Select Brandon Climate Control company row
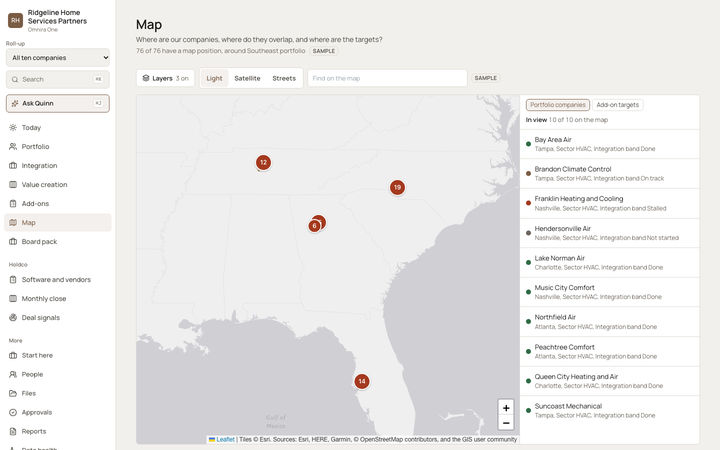The width and height of the screenshot is (720, 450). 610,174
